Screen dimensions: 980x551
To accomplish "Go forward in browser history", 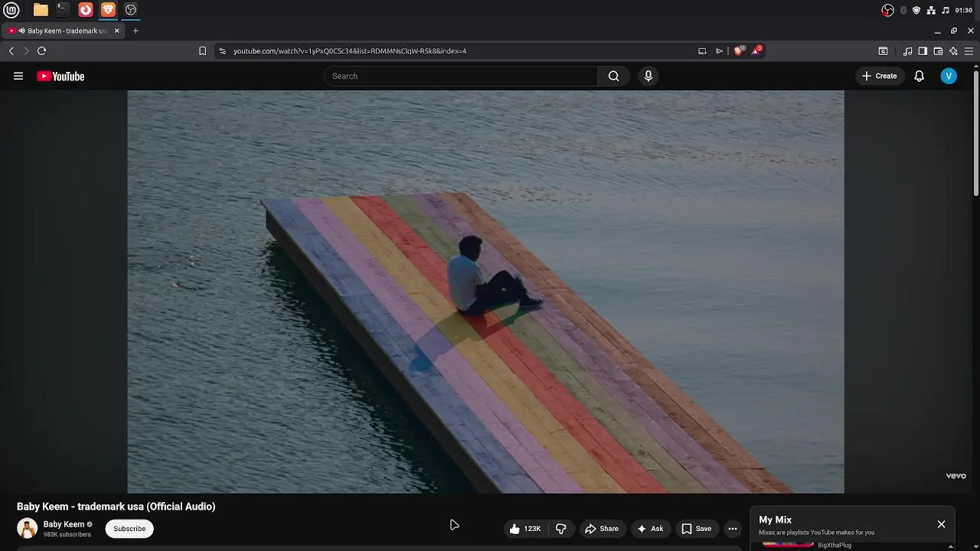I will click(x=25, y=51).
